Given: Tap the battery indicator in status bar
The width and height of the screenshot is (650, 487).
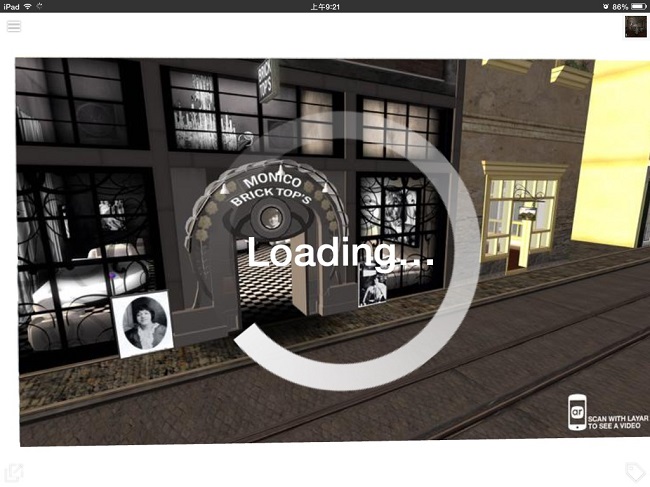Looking at the screenshot, I should tap(638, 6).
